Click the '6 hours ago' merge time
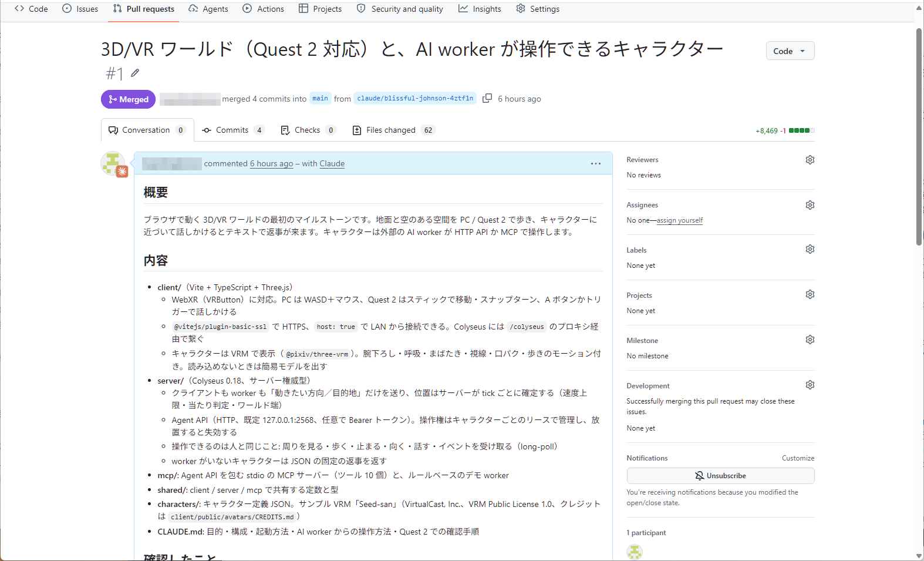This screenshot has height=561, width=924. 520,99
